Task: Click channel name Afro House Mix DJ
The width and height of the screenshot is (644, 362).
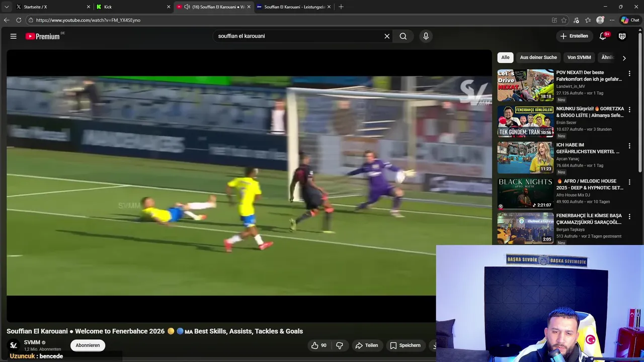Action: coord(573,195)
